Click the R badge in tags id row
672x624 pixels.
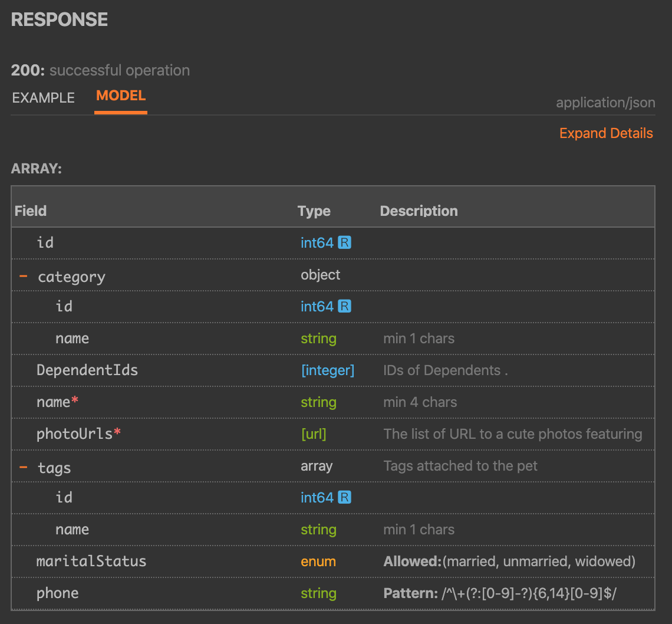point(345,497)
